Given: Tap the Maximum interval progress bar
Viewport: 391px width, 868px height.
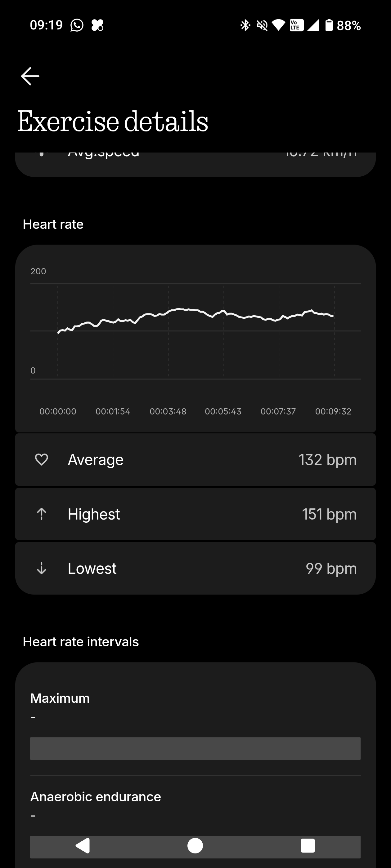Looking at the screenshot, I should pos(195,748).
